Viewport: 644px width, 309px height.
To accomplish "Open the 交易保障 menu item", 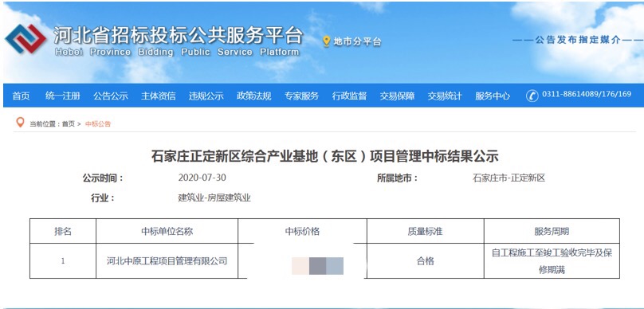I will [397, 96].
